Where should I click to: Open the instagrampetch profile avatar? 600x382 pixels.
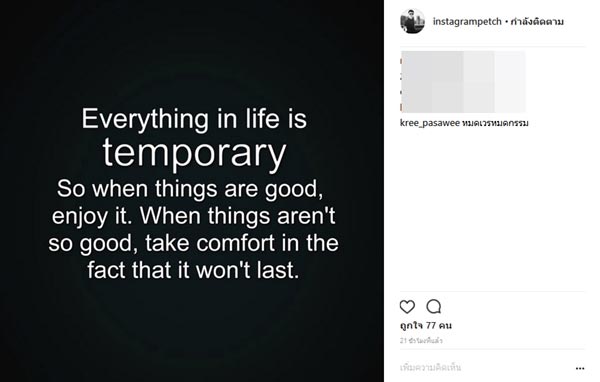[412, 21]
